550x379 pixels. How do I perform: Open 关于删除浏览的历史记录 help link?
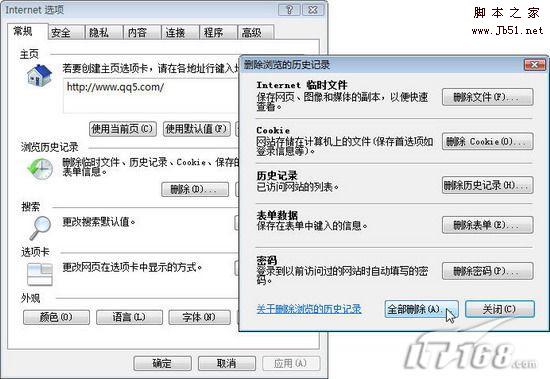[x=309, y=309]
